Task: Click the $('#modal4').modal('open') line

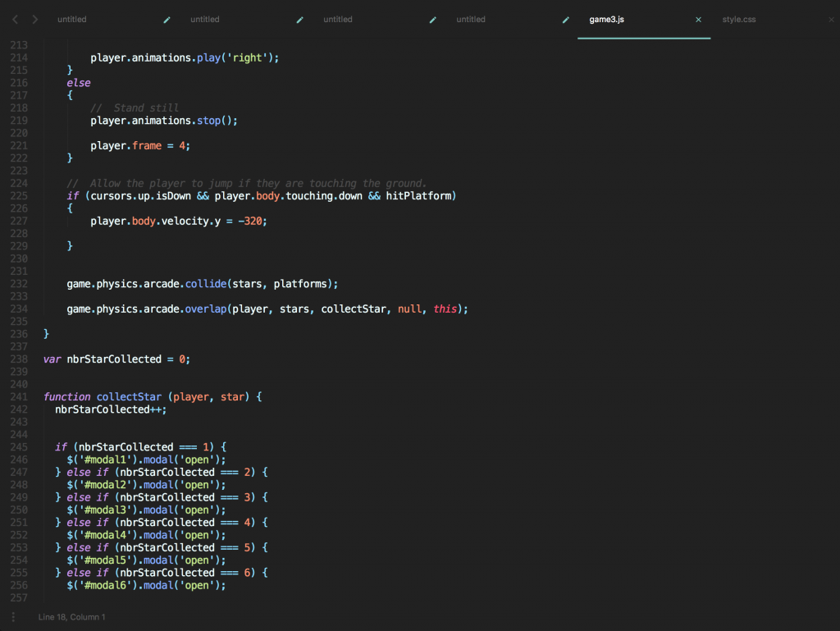Action: 146,535
